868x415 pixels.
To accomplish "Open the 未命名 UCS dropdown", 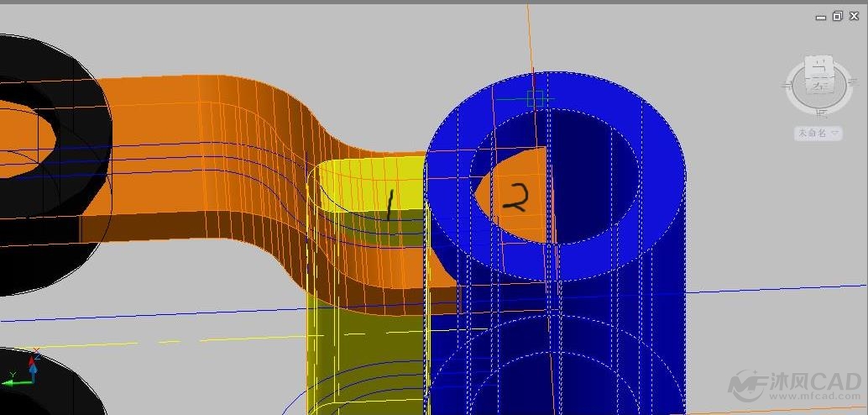I will [x=818, y=133].
